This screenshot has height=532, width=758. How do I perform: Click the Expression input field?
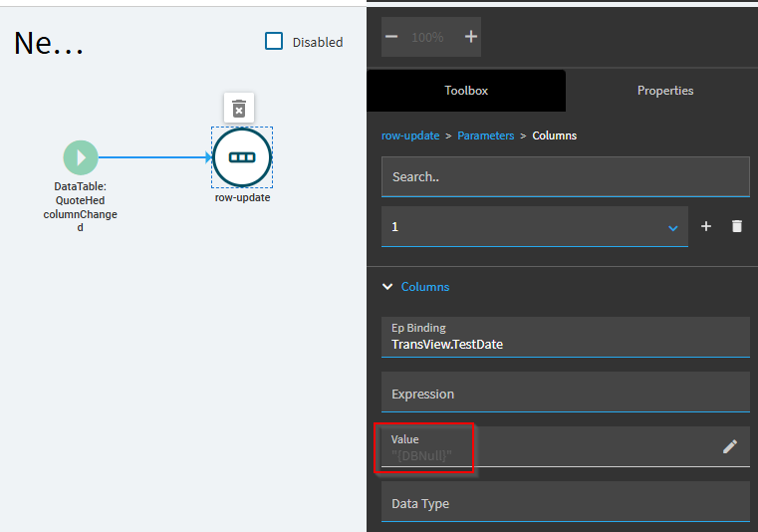pyautogui.click(x=565, y=393)
